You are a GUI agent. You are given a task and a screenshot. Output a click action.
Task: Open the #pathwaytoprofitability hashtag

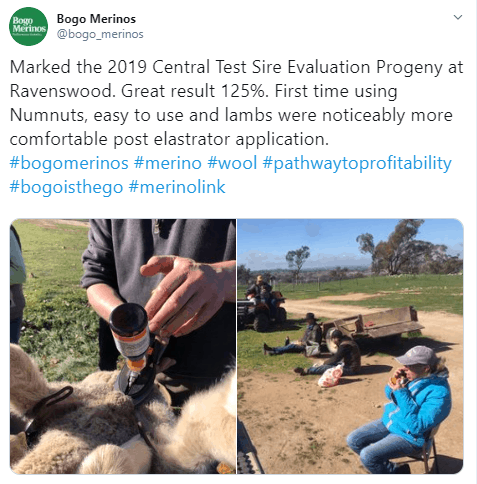point(357,163)
